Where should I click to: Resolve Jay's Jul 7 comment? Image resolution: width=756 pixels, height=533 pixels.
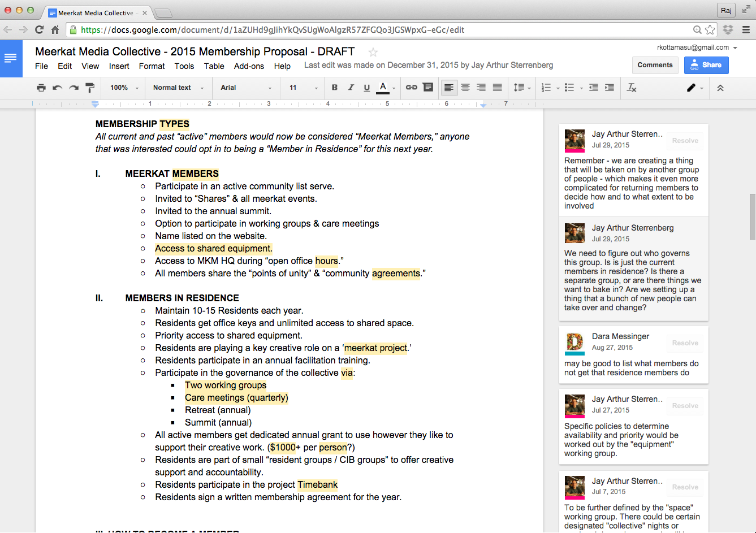(x=685, y=487)
